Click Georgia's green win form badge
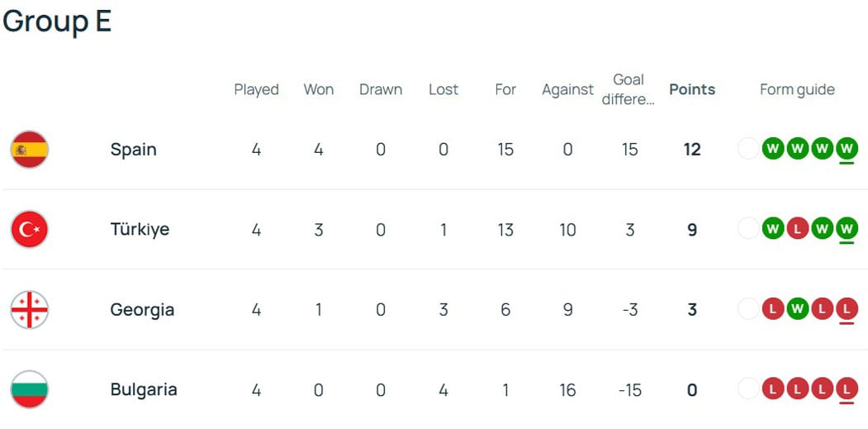Viewport: 868px width, 429px height. click(797, 310)
